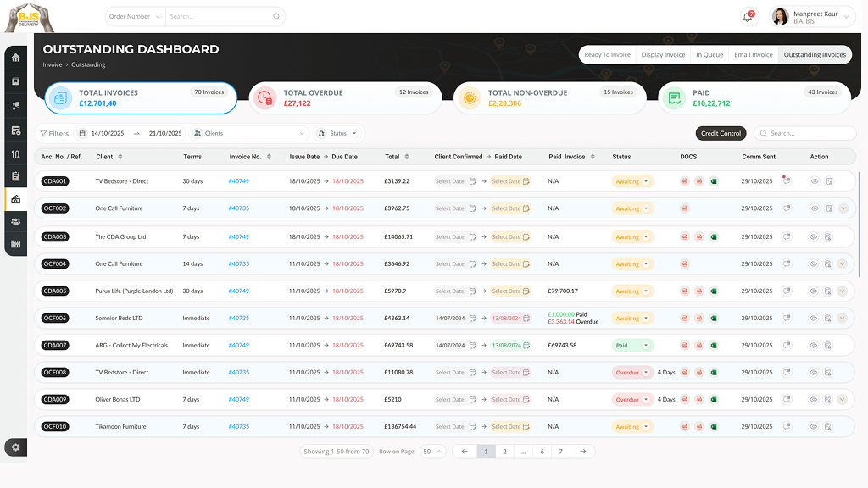The height and width of the screenshot is (488, 868).
Task: Click the users group icon in the sidebar
Action: point(15,221)
